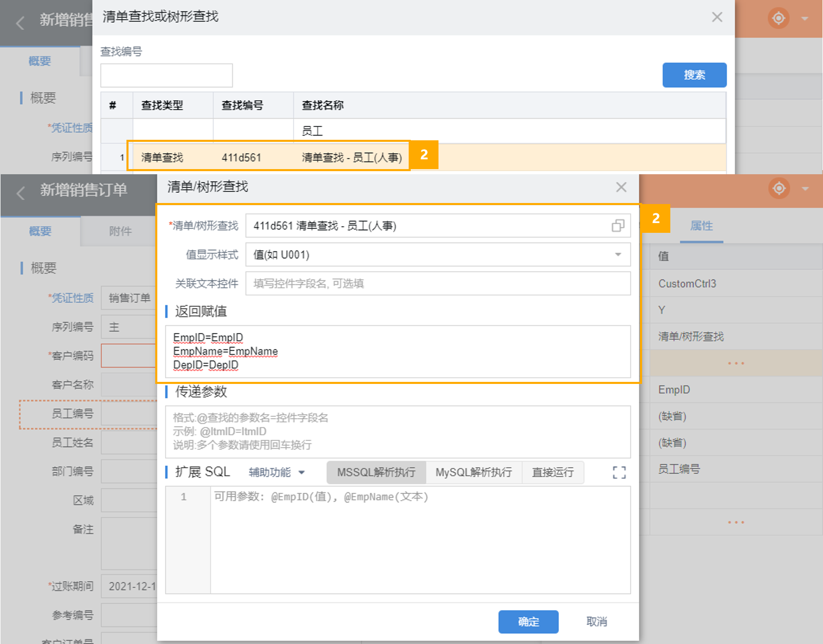Click the 取消 button
823x644 pixels.
pos(597,622)
